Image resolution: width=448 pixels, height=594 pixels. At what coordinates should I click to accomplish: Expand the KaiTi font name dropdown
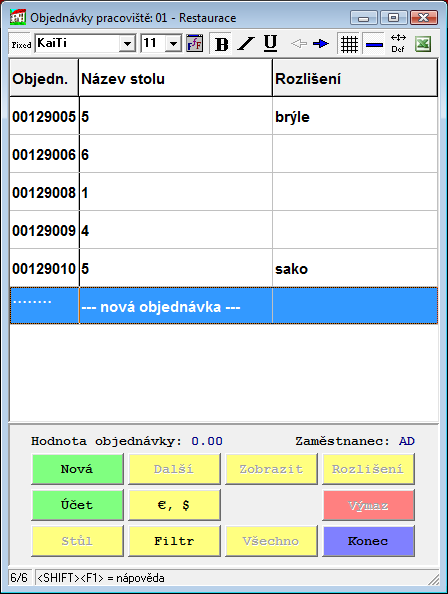click(x=128, y=44)
